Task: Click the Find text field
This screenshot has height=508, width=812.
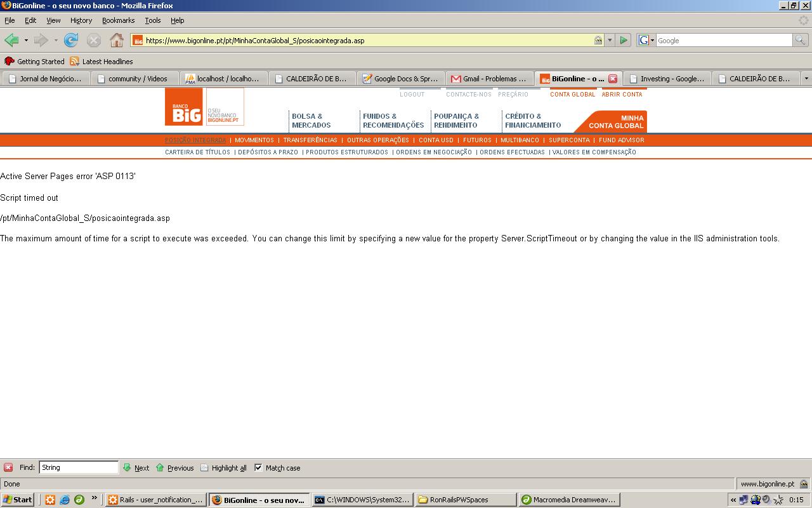Action: pos(79,467)
